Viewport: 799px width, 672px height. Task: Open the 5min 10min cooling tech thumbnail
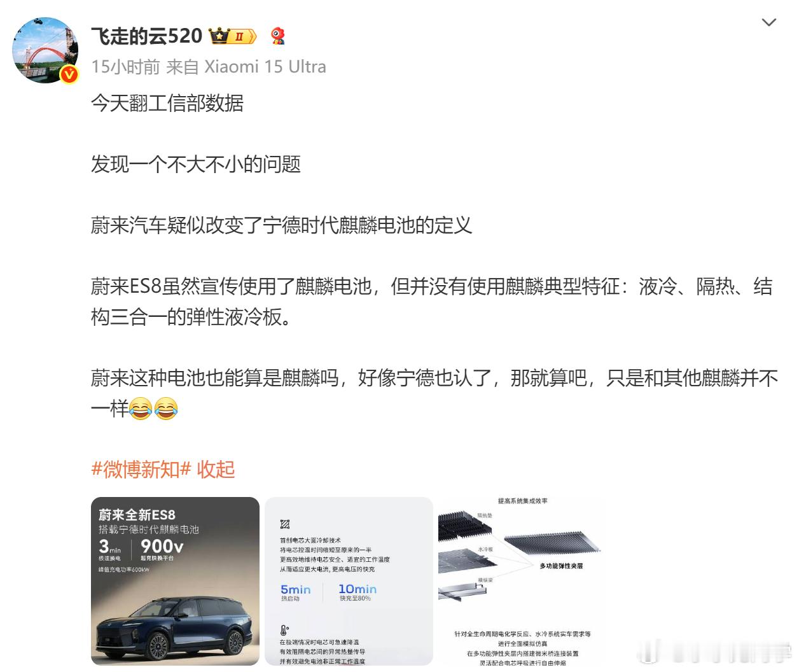pos(349,581)
